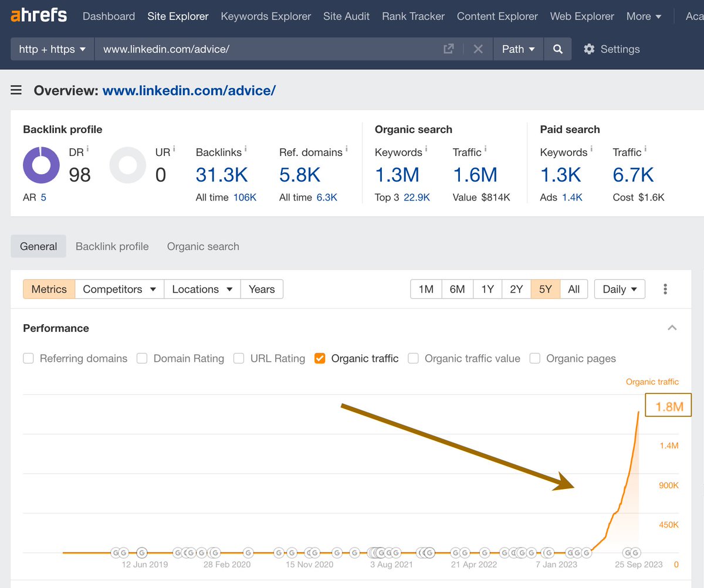Set chart range to 1M

(x=426, y=289)
